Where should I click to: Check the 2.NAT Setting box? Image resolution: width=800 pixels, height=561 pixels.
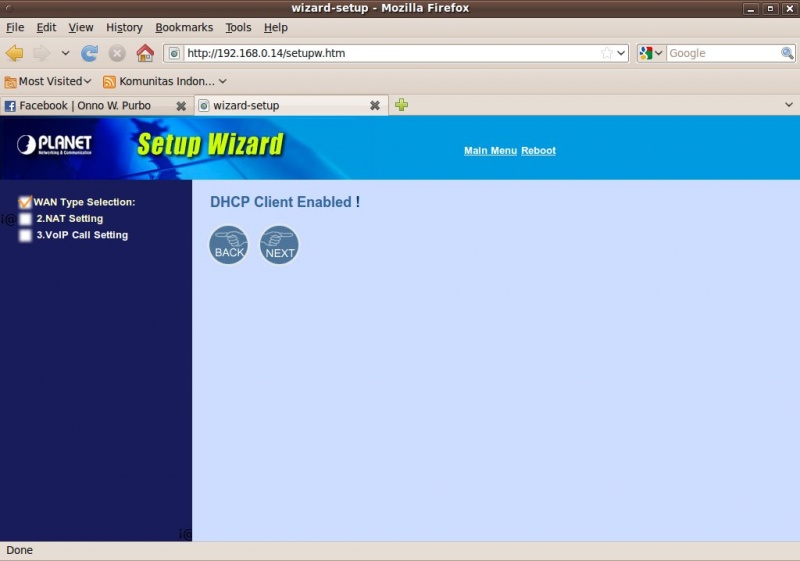coord(25,219)
